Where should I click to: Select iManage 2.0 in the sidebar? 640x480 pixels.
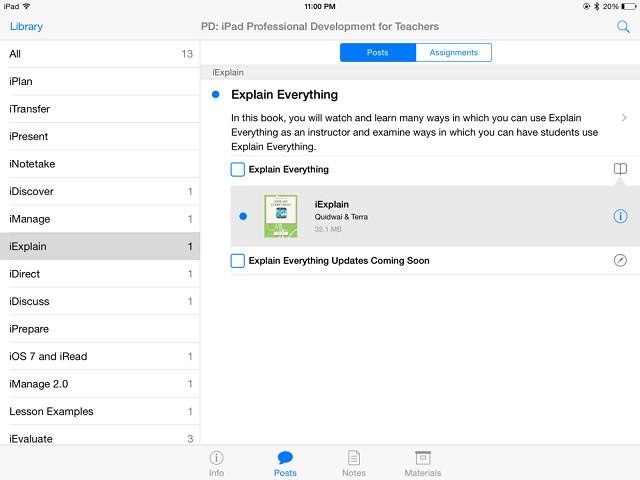coord(100,384)
